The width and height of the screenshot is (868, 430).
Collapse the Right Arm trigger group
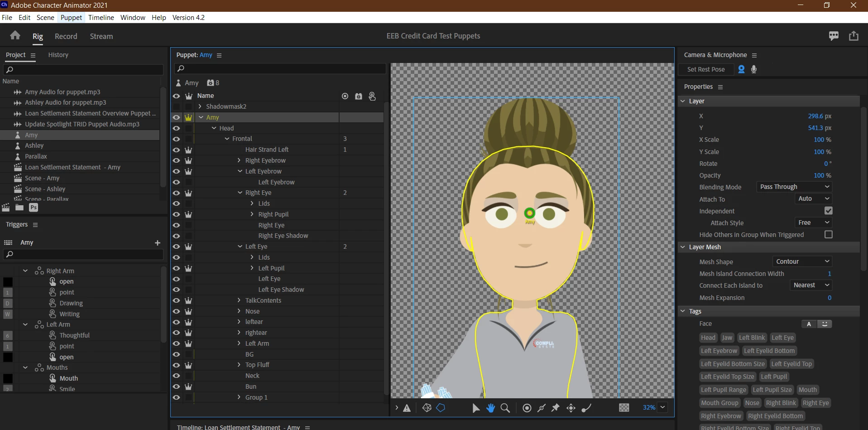coord(25,271)
